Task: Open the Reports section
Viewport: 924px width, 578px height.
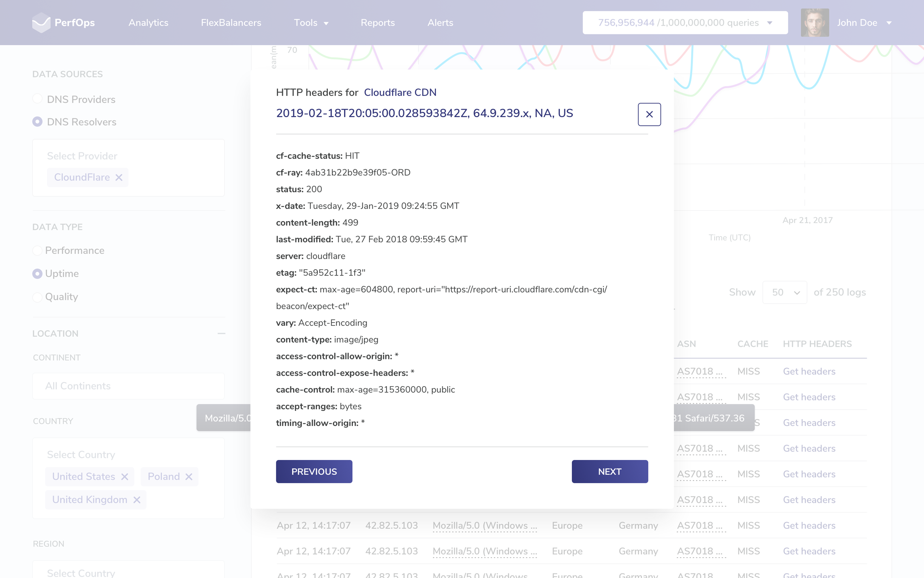Action: [x=377, y=23]
